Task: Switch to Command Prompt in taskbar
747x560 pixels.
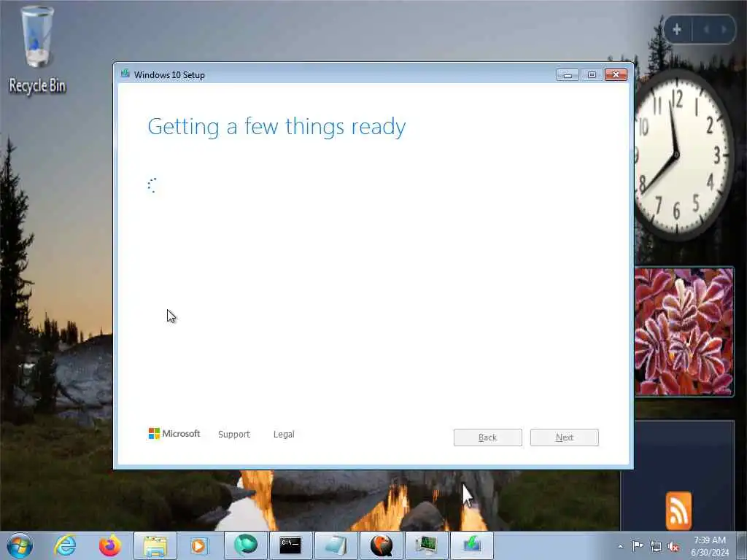Action: [290, 545]
